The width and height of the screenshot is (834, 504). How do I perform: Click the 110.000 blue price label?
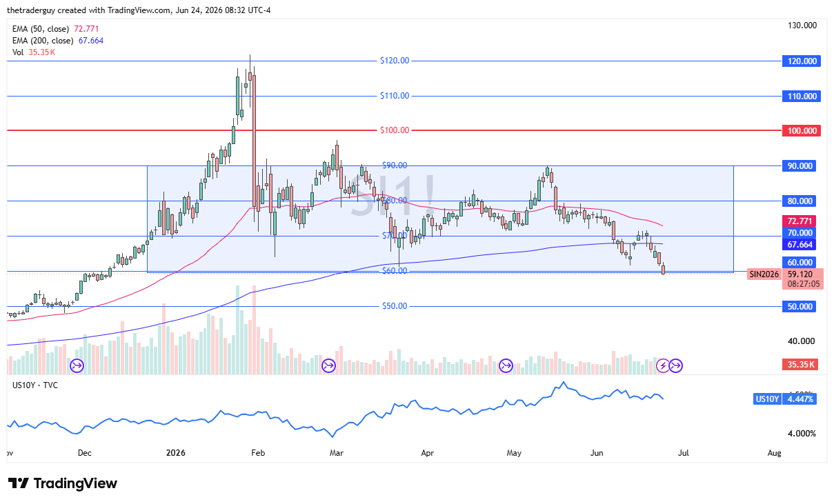coord(802,96)
